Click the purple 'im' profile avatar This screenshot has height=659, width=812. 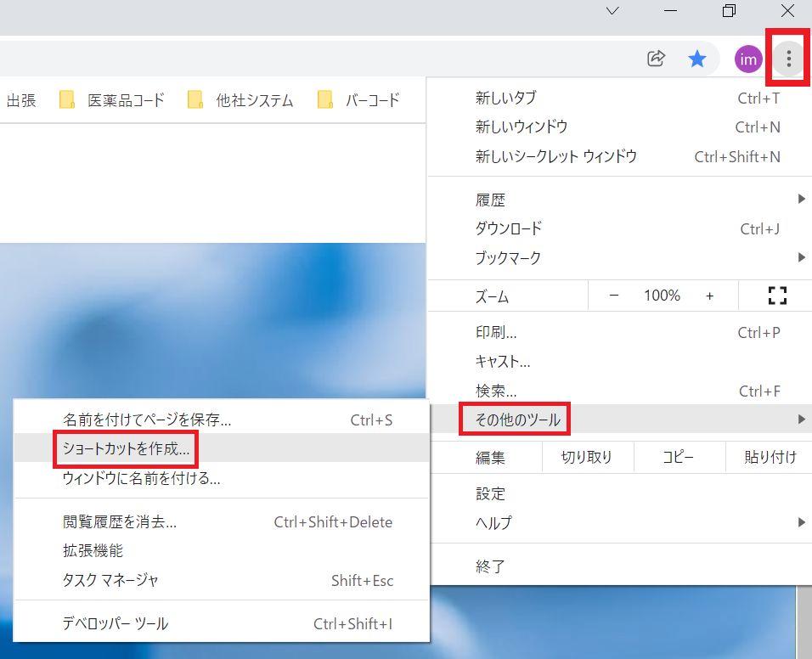coord(747,59)
